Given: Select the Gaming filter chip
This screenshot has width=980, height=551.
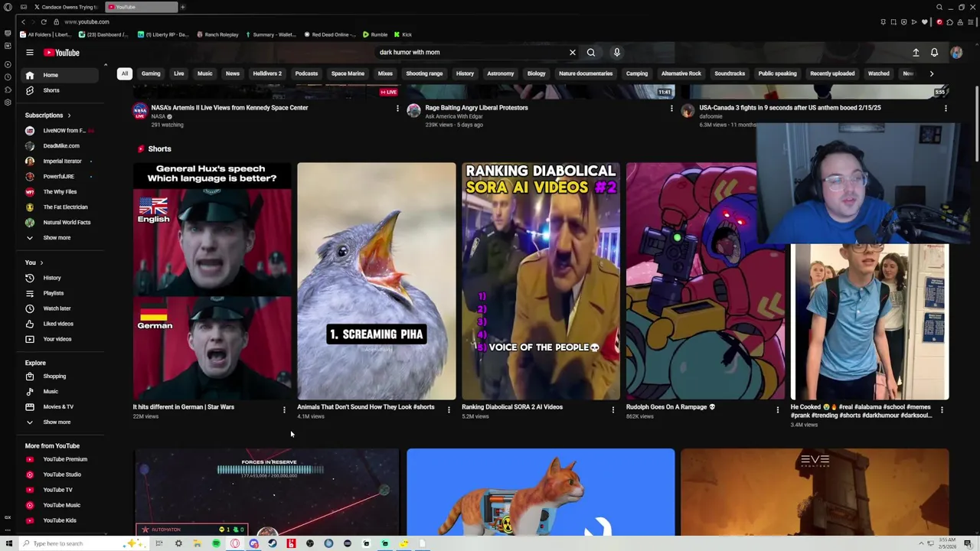Looking at the screenshot, I should tap(151, 73).
